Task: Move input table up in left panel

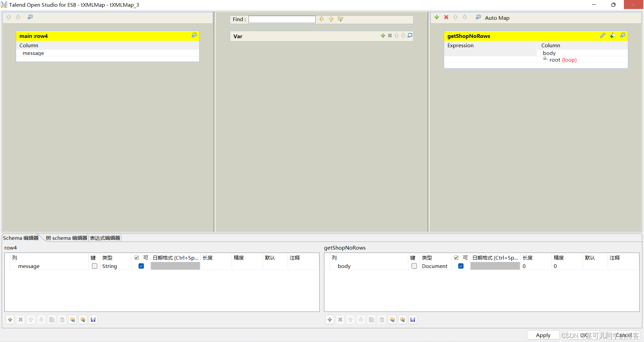Action: point(9,17)
